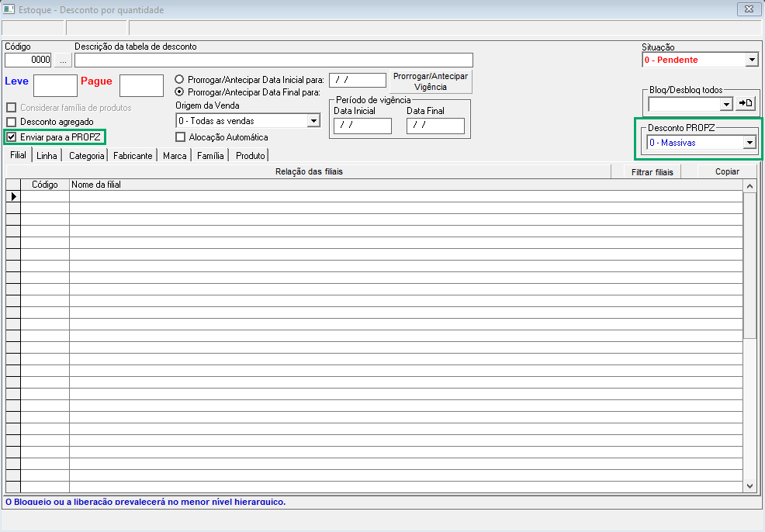Open the Bloq/Desbloq todos combo box

click(x=726, y=103)
